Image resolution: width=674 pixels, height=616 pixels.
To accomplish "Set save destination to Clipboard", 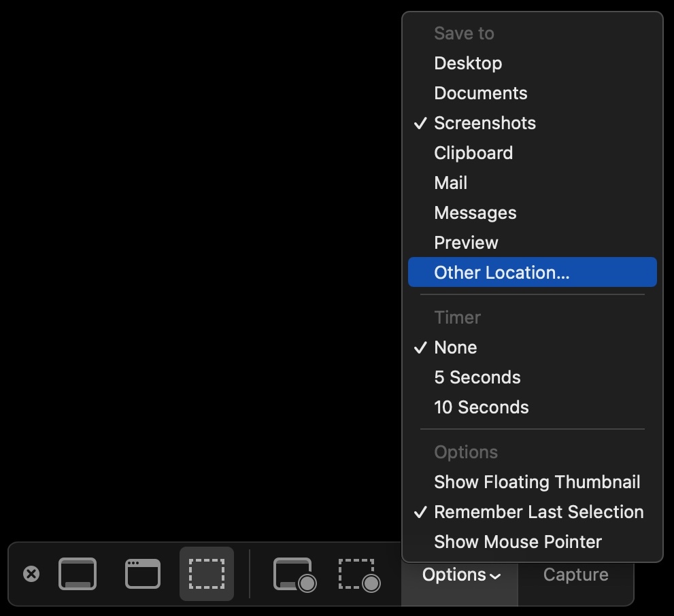I will click(473, 153).
